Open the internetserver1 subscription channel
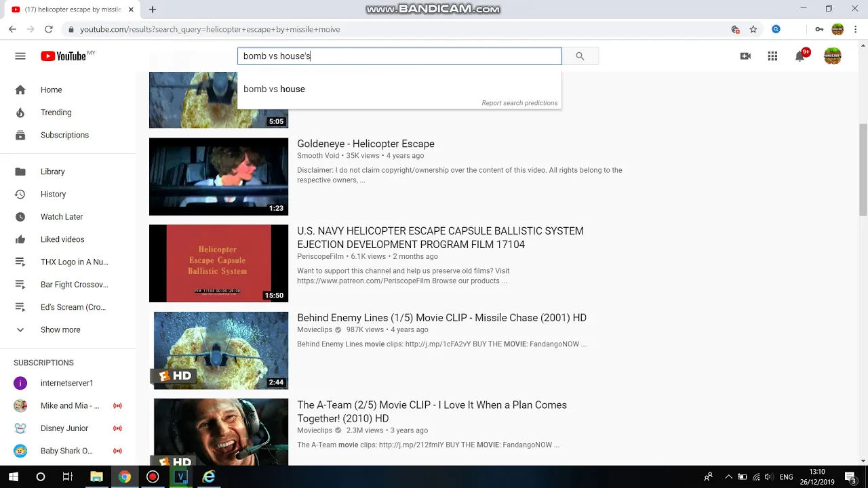The width and height of the screenshot is (868, 488). pyautogui.click(x=68, y=383)
